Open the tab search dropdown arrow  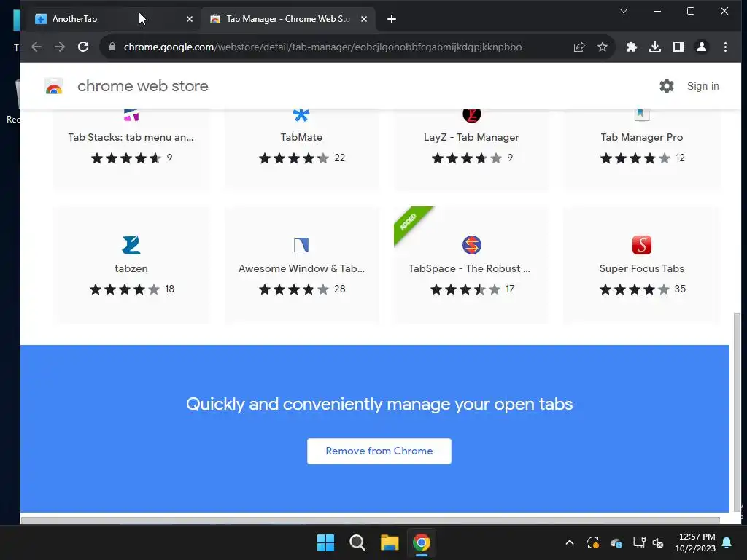[623, 11]
